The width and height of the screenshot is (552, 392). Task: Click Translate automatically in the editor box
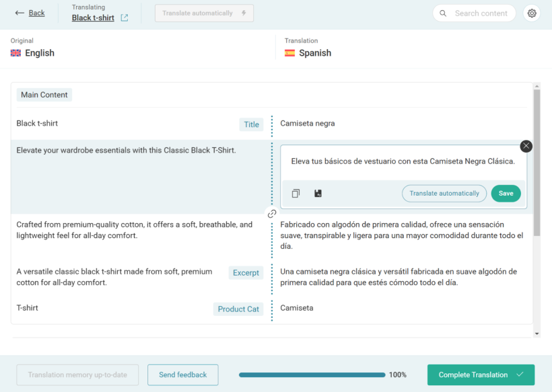tap(444, 194)
